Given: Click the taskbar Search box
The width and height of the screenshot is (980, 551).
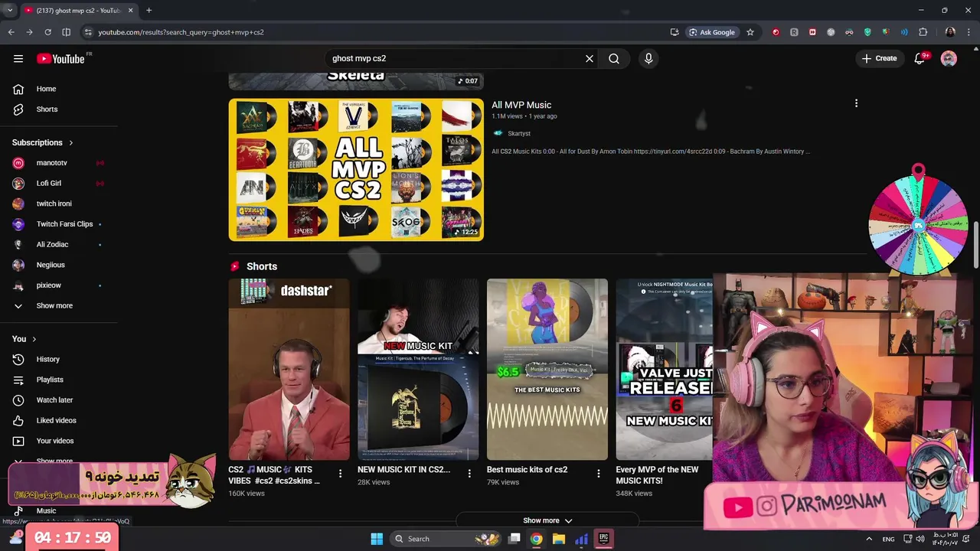Looking at the screenshot, I should coord(446,539).
